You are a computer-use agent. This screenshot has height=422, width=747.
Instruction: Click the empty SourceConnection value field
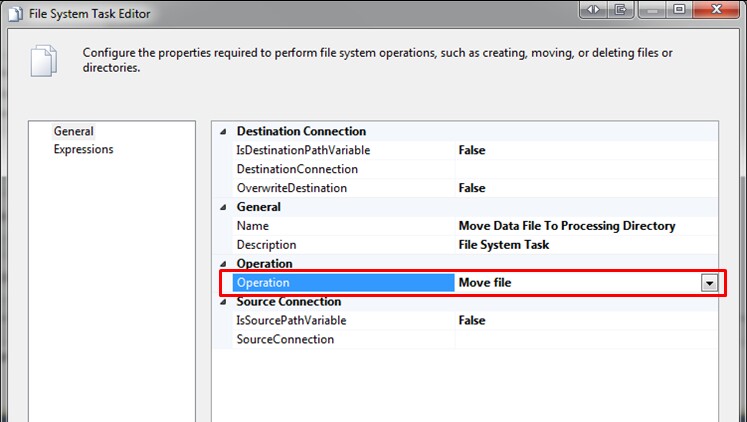tap(585, 340)
